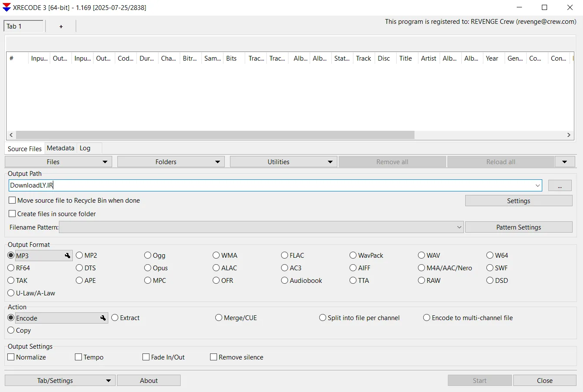Click the horizontal scrollbar thumb in file list
The height and width of the screenshot is (392, 583).
tap(215, 135)
